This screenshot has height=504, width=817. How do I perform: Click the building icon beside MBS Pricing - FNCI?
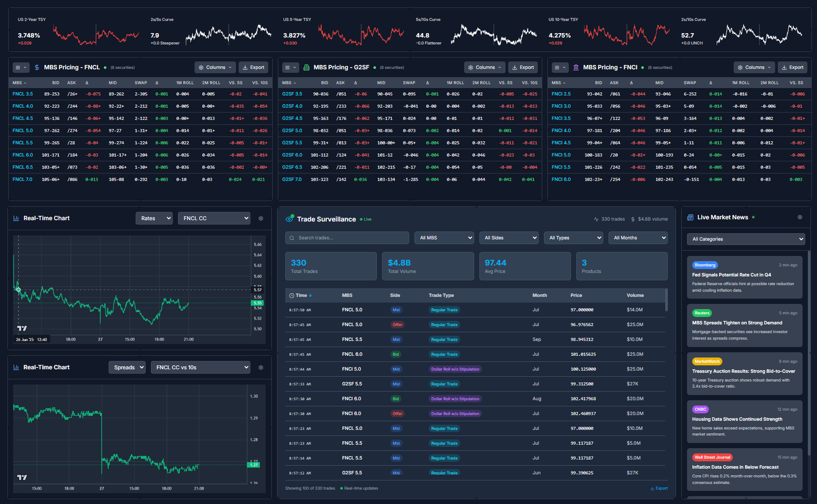pos(576,67)
